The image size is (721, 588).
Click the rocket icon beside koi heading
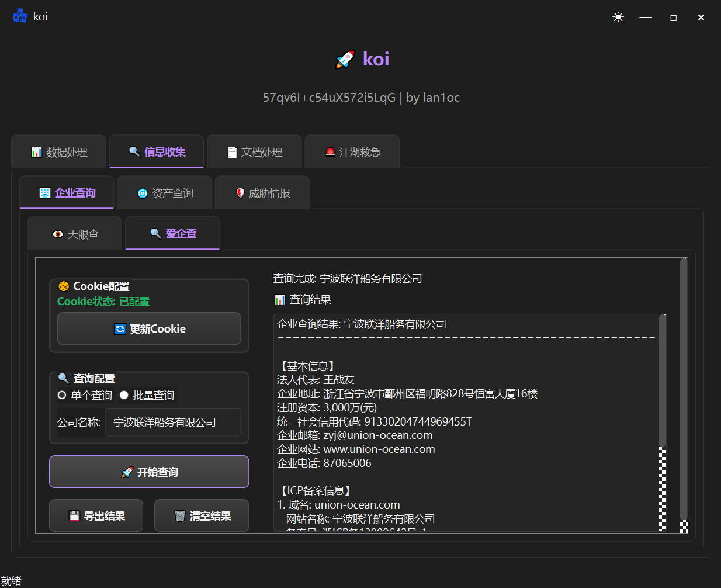[x=345, y=59]
